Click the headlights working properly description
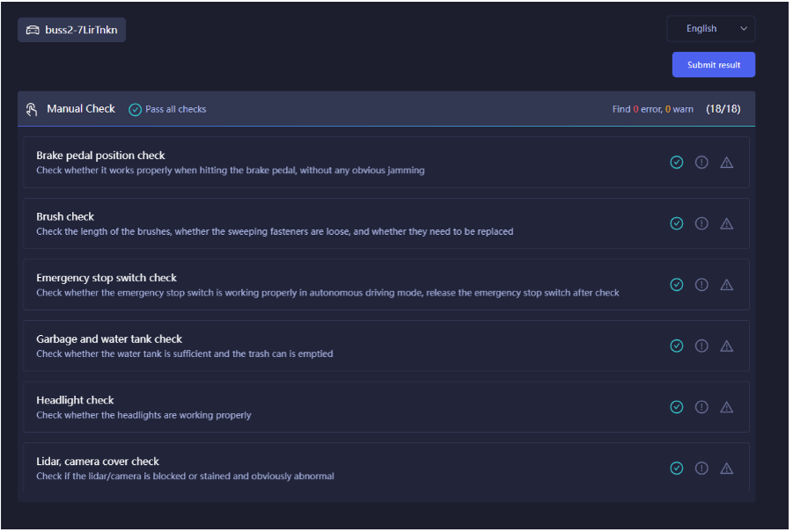 [x=143, y=415]
